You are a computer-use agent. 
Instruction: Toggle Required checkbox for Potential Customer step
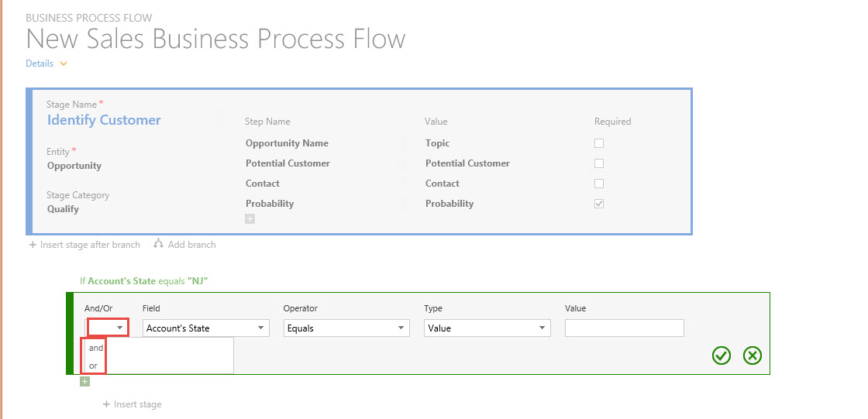pyautogui.click(x=598, y=163)
